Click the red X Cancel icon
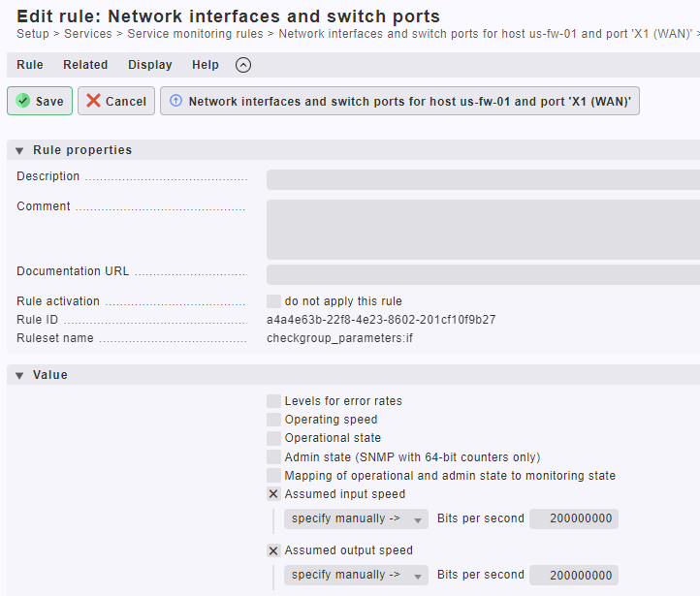The image size is (700, 596). click(93, 101)
